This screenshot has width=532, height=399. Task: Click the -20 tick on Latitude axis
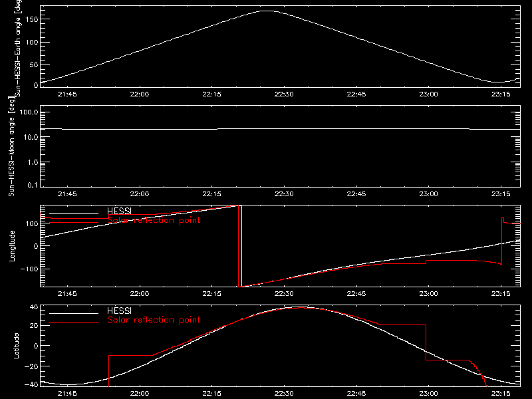32,366
